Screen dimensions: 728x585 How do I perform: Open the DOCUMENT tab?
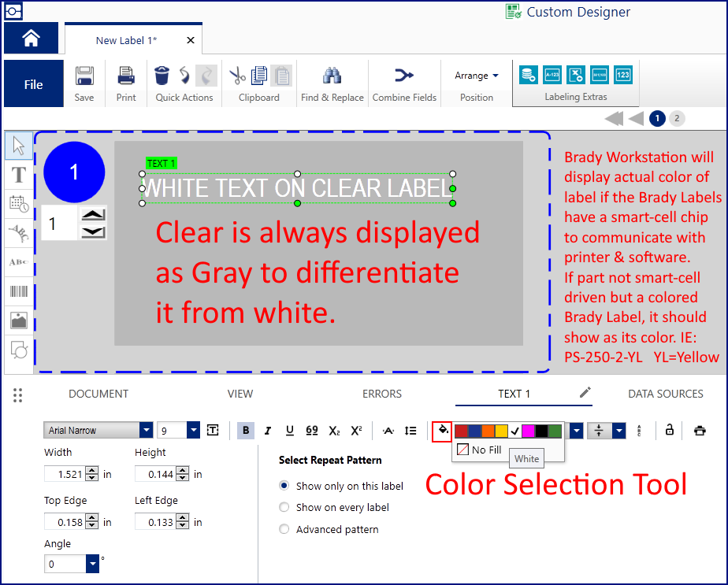[x=98, y=394]
